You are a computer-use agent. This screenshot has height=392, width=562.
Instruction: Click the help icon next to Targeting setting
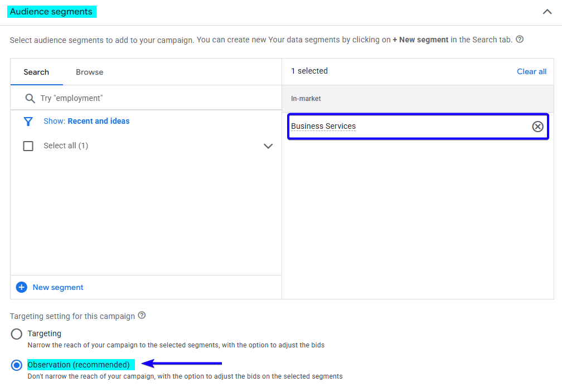coord(142,316)
